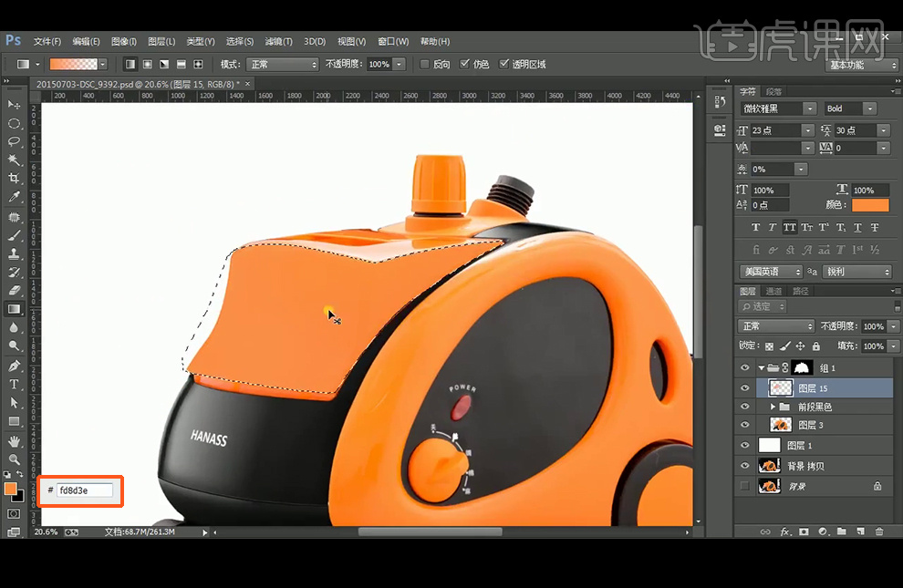This screenshot has width=903, height=588.
Task: Open the 模式 blend mode dropdown in options bar
Action: pyautogui.click(x=283, y=65)
